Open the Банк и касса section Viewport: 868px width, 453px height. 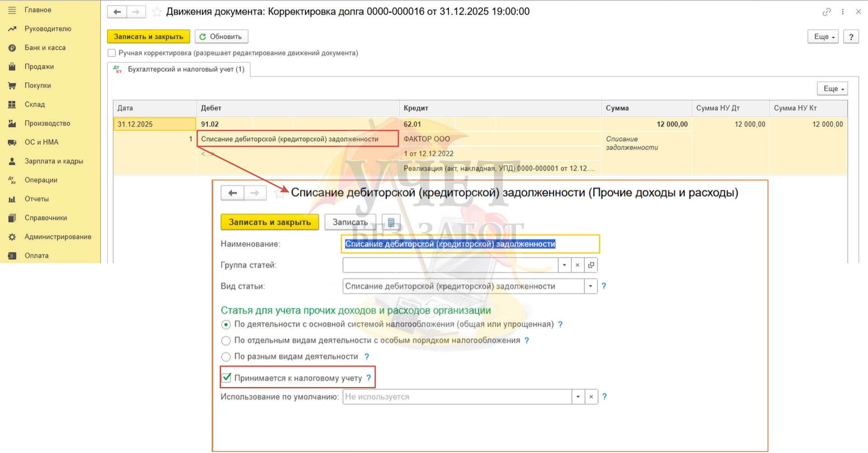click(45, 47)
